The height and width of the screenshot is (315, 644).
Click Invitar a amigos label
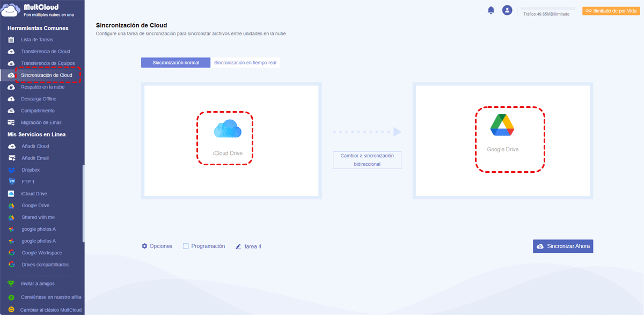coord(38,283)
